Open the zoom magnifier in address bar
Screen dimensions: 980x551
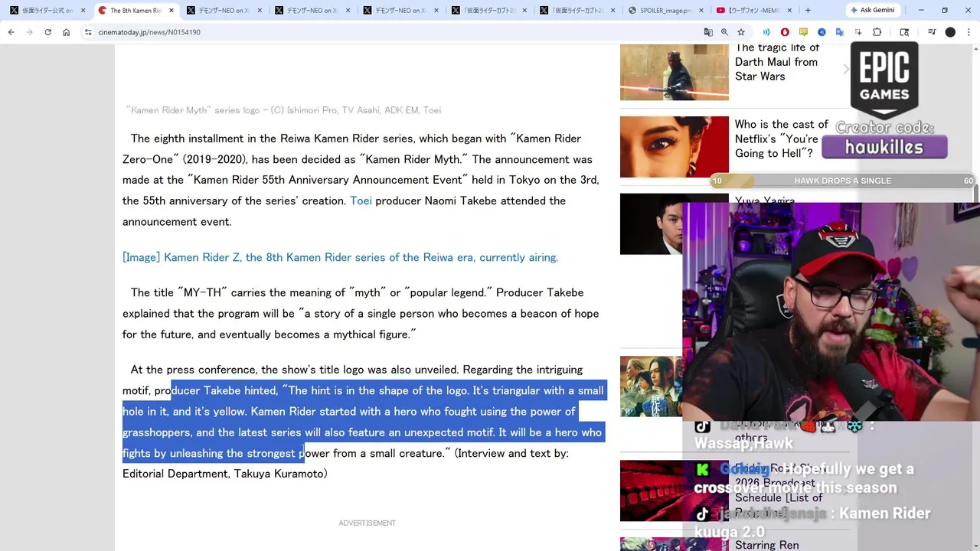pos(724,32)
